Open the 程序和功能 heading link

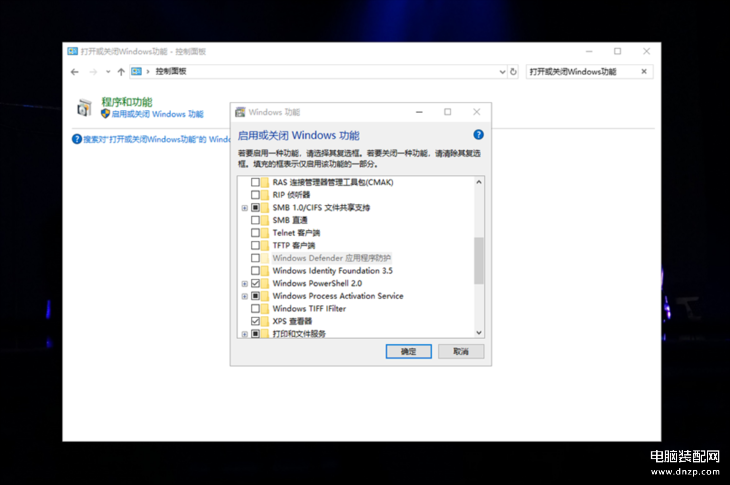point(127,102)
